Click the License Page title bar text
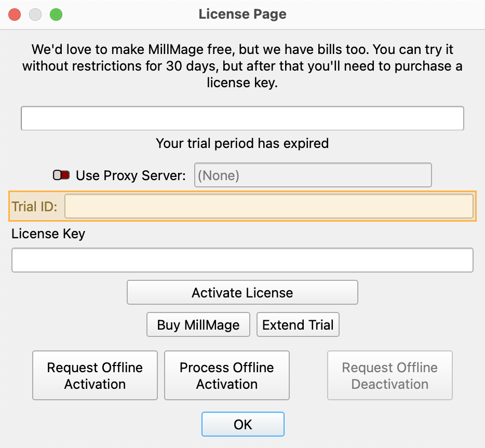 pos(243,15)
